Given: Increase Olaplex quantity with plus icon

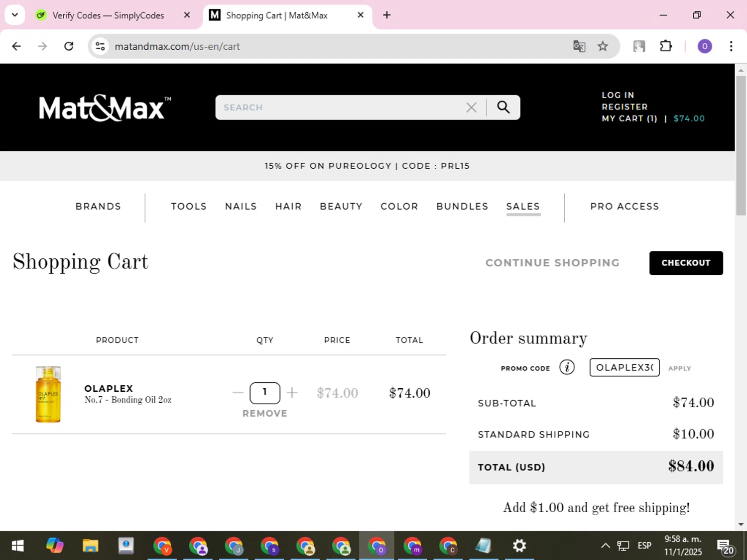Looking at the screenshot, I should click(292, 393).
